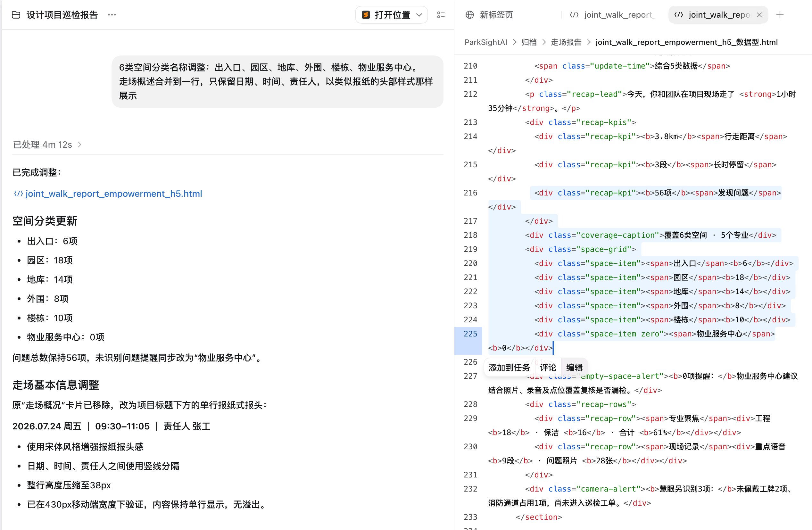Click the list item 楼栋：10项
Screen dimensions: 812x530
click(50, 318)
